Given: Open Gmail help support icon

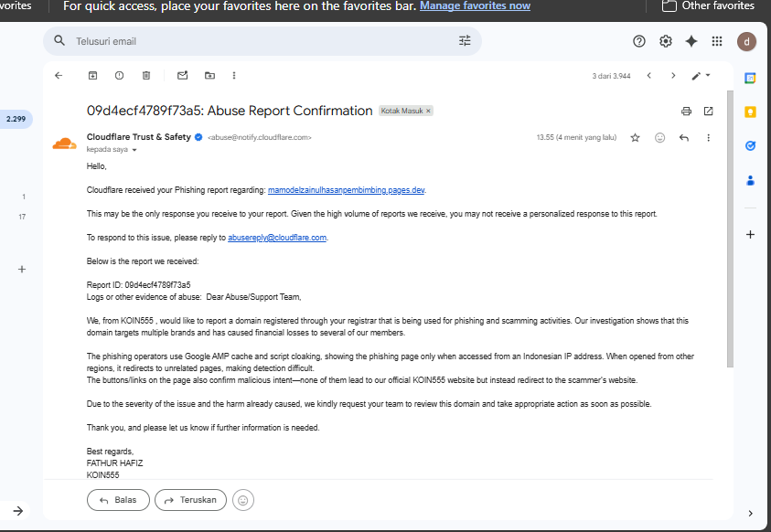Looking at the screenshot, I should (638, 41).
